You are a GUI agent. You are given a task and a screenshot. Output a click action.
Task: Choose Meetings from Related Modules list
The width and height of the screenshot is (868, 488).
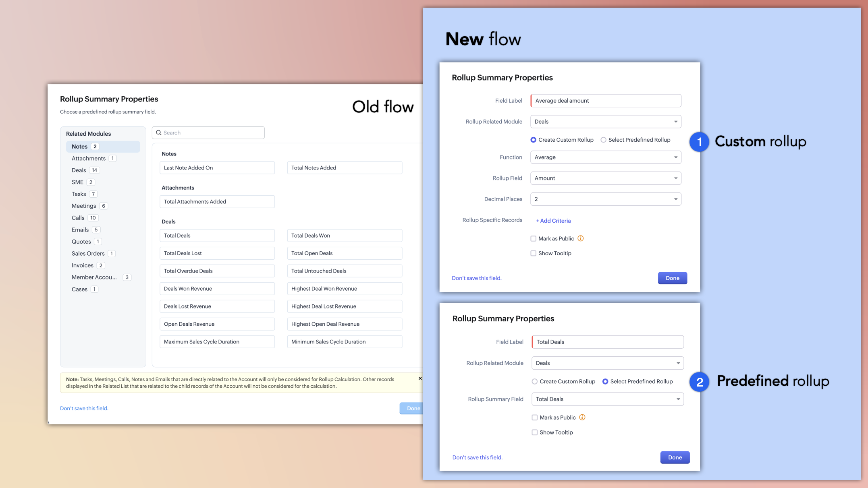coord(84,206)
